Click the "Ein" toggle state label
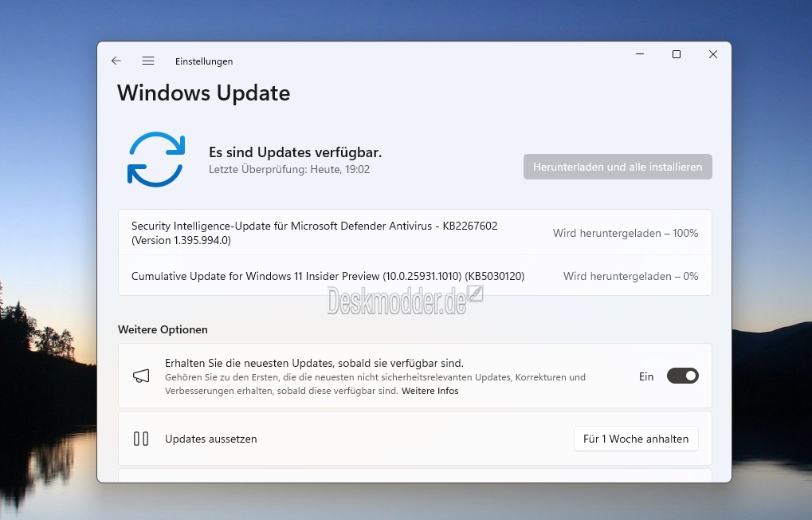Viewport: 812px width, 520px height. 645,376
